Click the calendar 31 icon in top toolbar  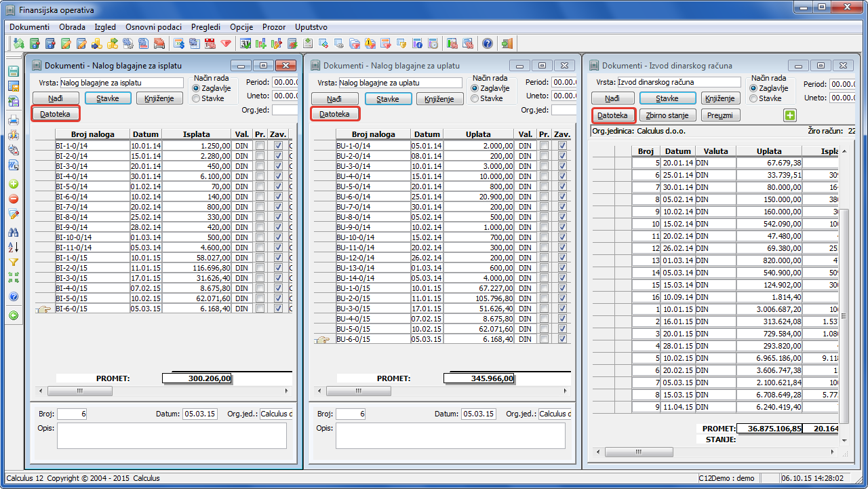(x=245, y=43)
